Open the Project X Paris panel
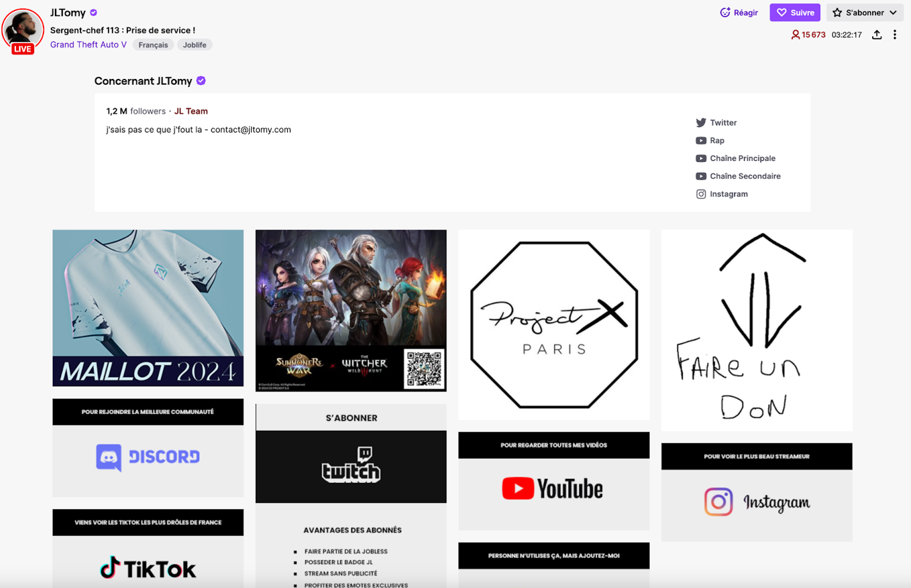The image size is (911, 588). click(554, 325)
